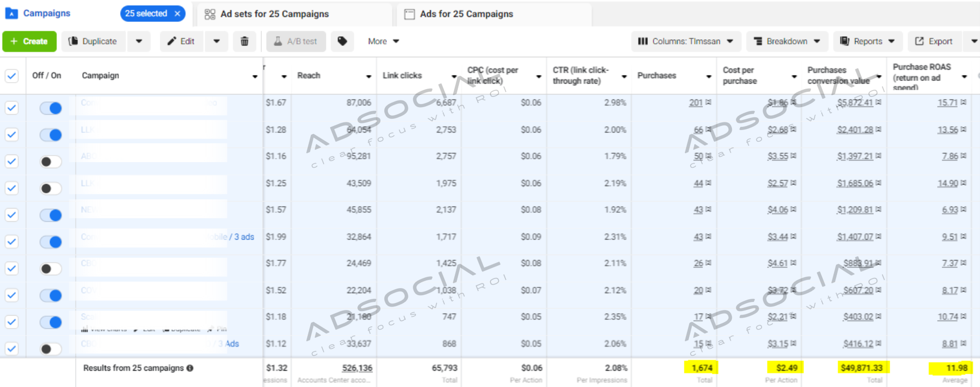Click the info icon beside Results from 25 campaigns
This screenshot has height=387, width=980.
point(190,368)
